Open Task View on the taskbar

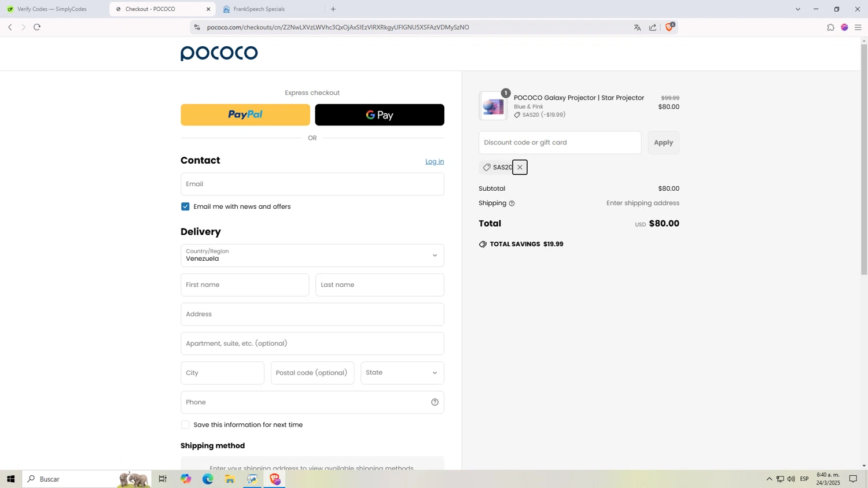163,479
